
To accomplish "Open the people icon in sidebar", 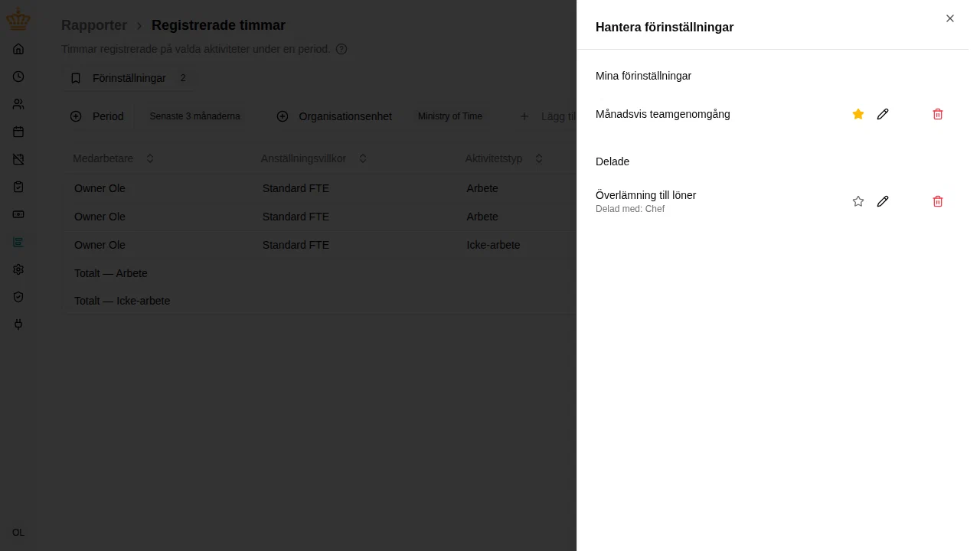I will pos(18,104).
